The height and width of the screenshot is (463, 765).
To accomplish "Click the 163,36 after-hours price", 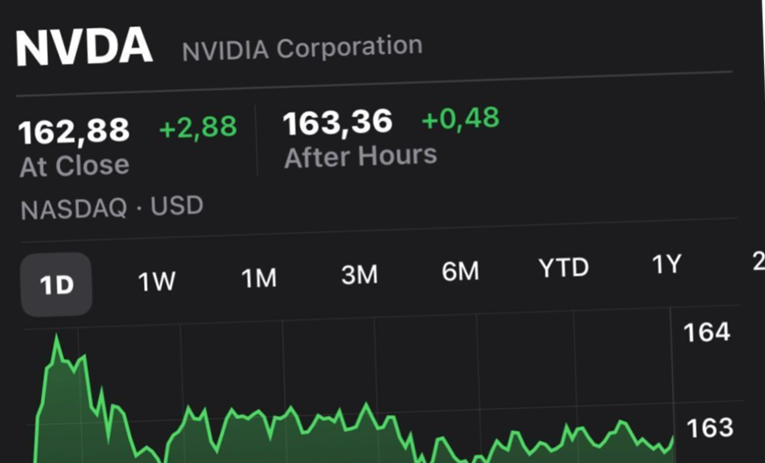I will click(337, 124).
